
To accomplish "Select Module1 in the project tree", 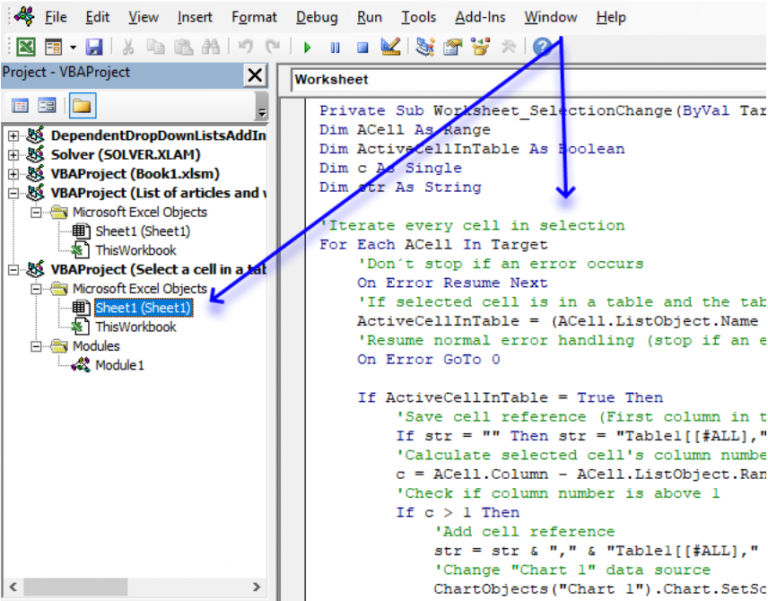I will tap(119, 365).
